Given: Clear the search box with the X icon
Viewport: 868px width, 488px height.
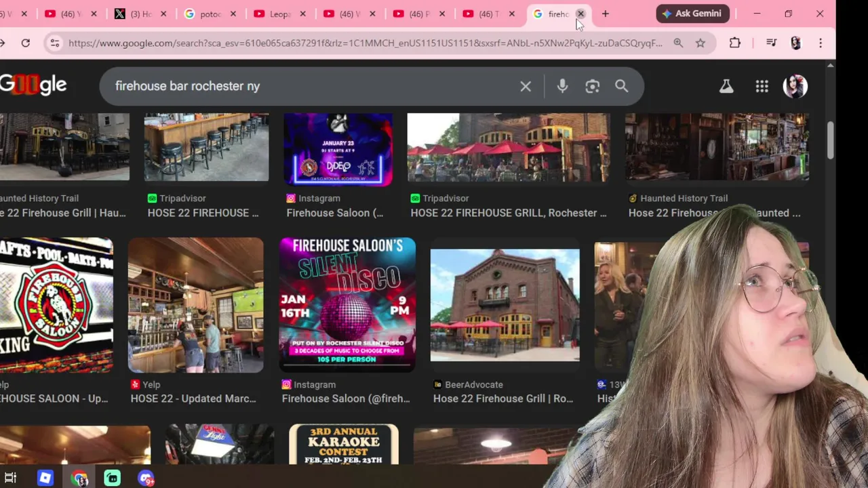Looking at the screenshot, I should 526,86.
